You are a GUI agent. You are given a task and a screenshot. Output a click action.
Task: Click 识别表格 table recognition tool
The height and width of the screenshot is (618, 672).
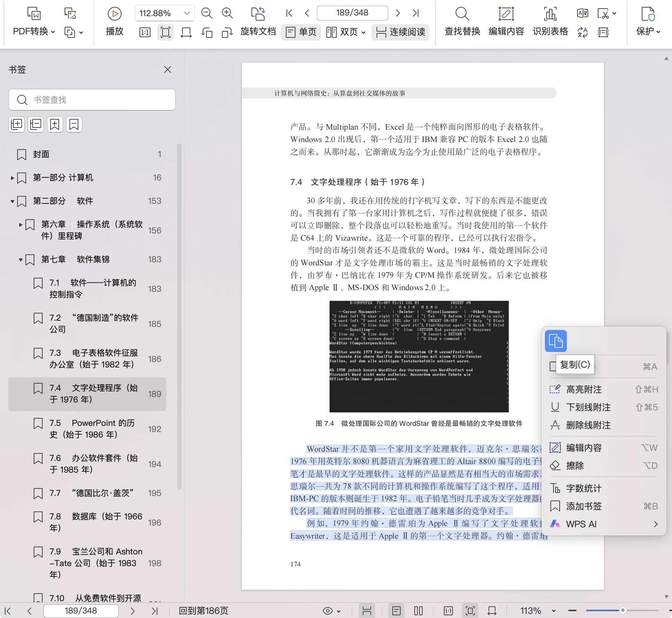tap(550, 21)
